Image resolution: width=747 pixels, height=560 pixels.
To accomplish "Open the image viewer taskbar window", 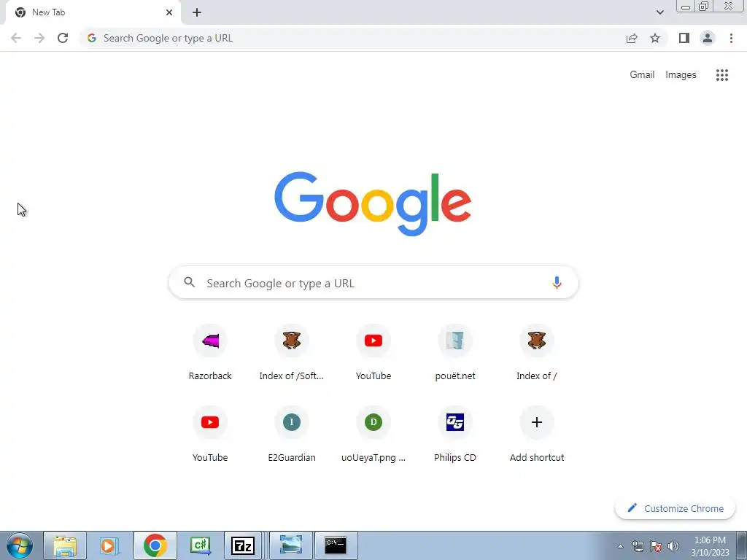I will (291, 545).
